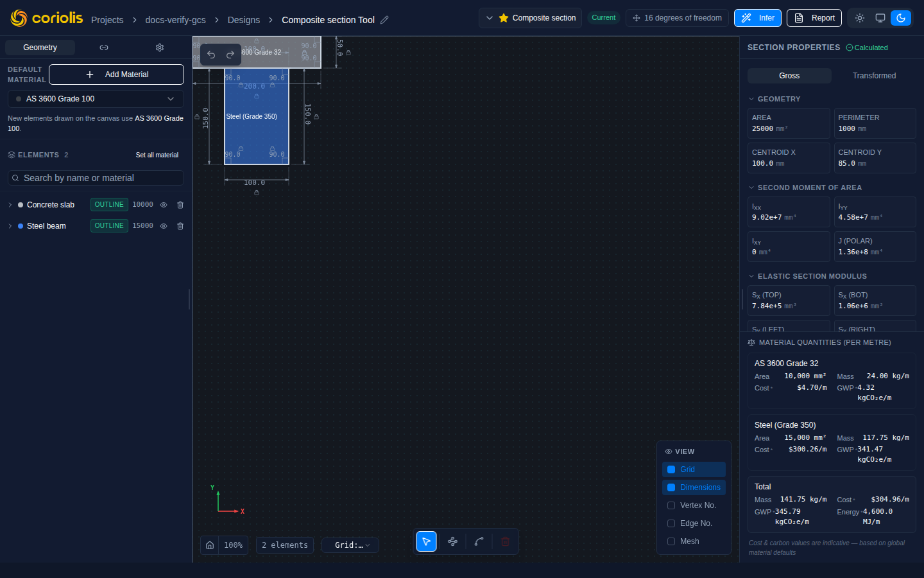Click the red trash delete tool
The height and width of the screenshot is (578, 924).
[506, 541]
